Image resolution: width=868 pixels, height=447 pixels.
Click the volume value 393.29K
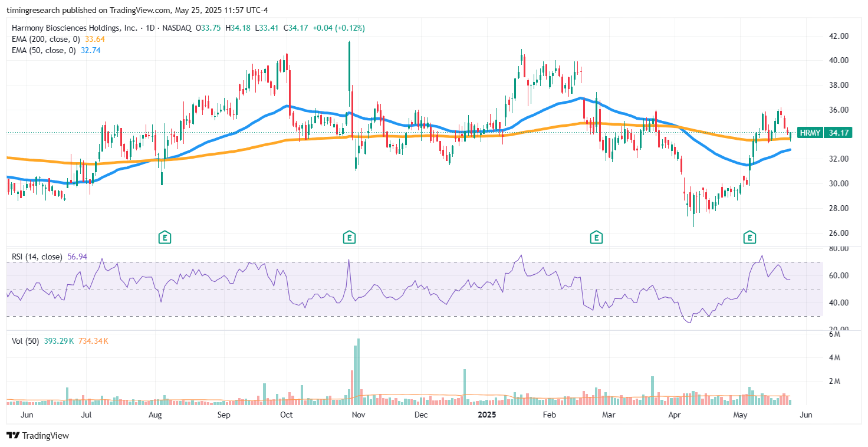60,340
